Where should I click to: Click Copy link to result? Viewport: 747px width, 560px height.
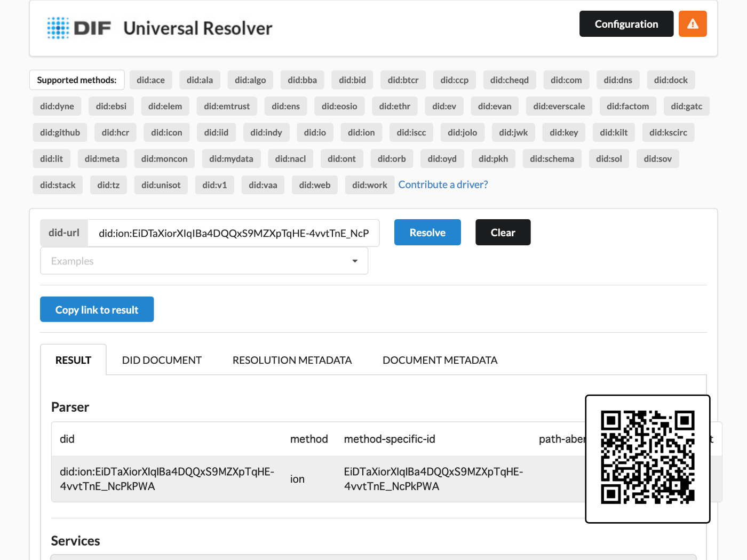97,309
